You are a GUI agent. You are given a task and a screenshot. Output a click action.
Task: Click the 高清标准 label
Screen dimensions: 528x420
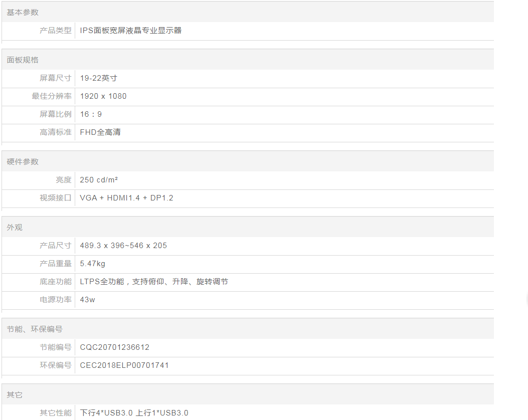(56, 132)
